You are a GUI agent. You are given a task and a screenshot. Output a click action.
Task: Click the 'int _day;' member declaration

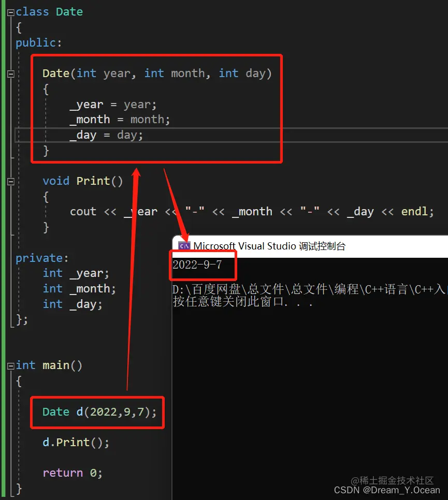pos(73,304)
